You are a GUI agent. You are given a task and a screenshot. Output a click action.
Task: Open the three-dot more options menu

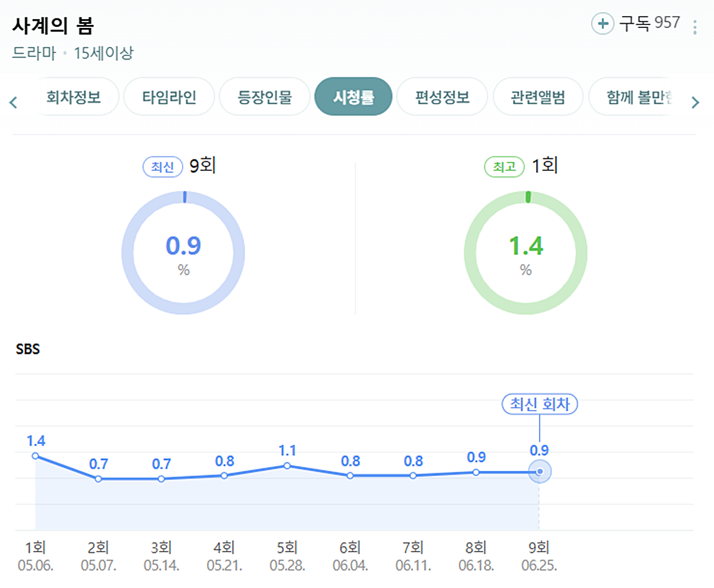[x=694, y=27]
